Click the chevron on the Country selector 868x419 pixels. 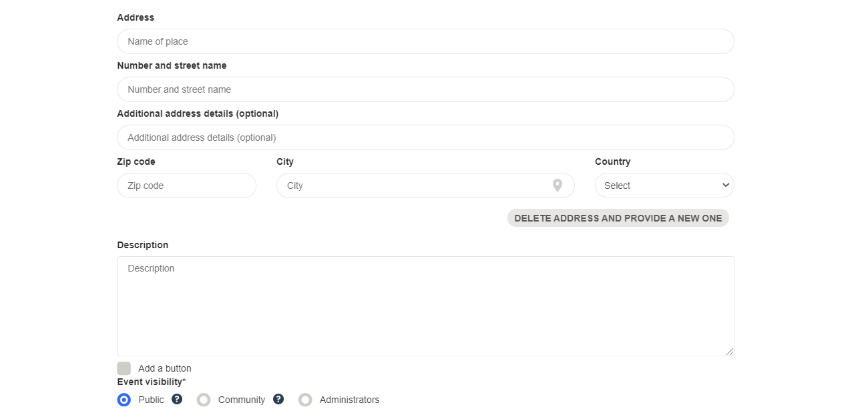724,185
